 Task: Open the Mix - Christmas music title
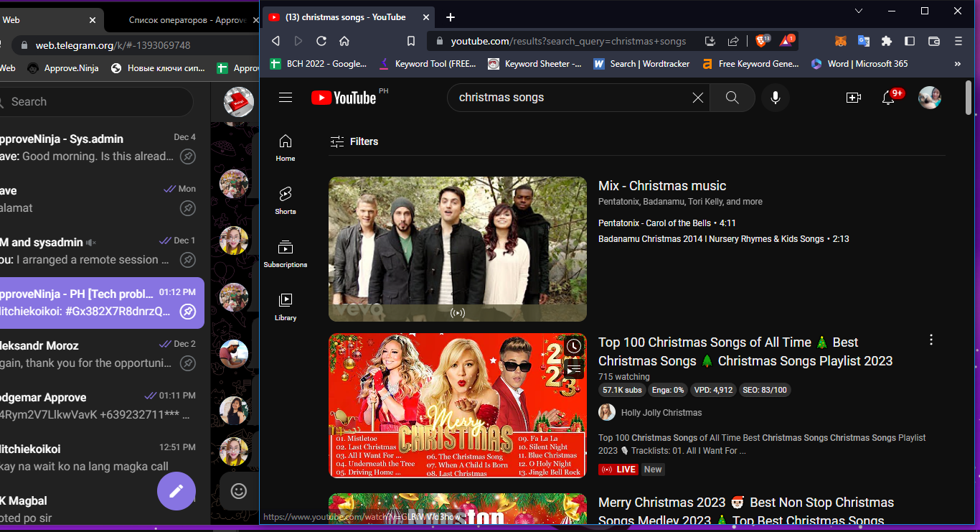662,186
